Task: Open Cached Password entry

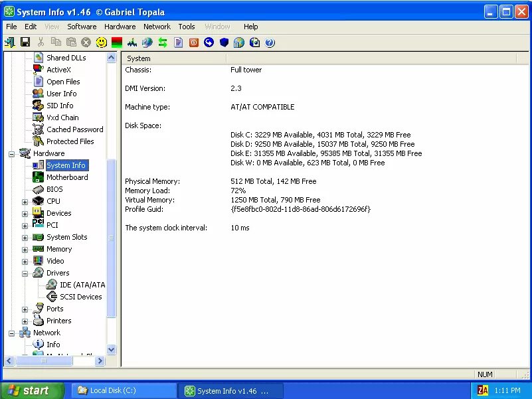Action: [74, 129]
